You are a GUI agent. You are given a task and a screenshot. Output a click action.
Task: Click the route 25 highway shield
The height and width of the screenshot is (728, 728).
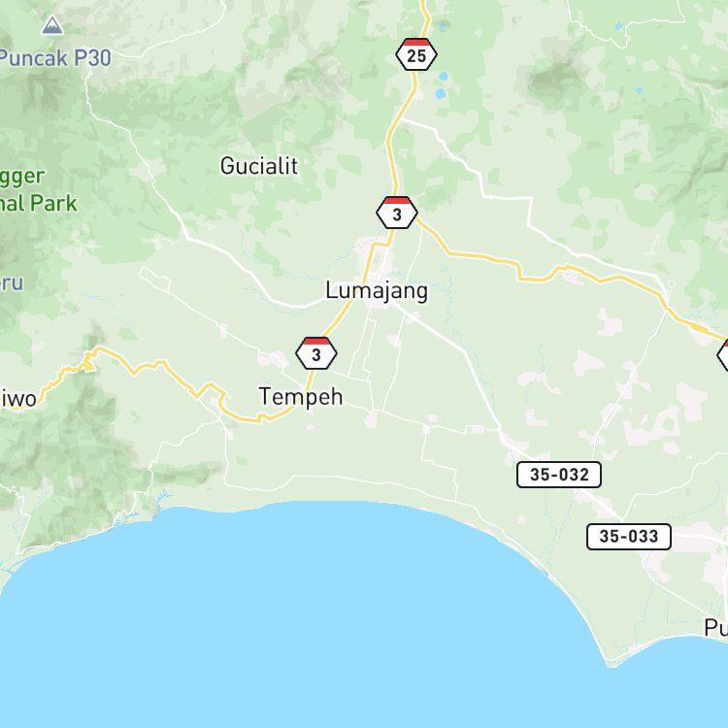tap(416, 54)
